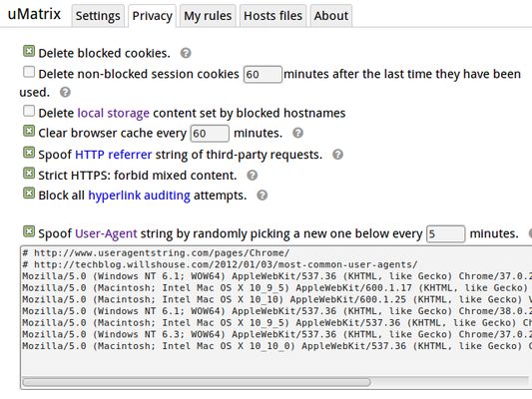Open help icon for Delete blocked cookies
This screenshot has width=532, height=399.
tap(186, 53)
